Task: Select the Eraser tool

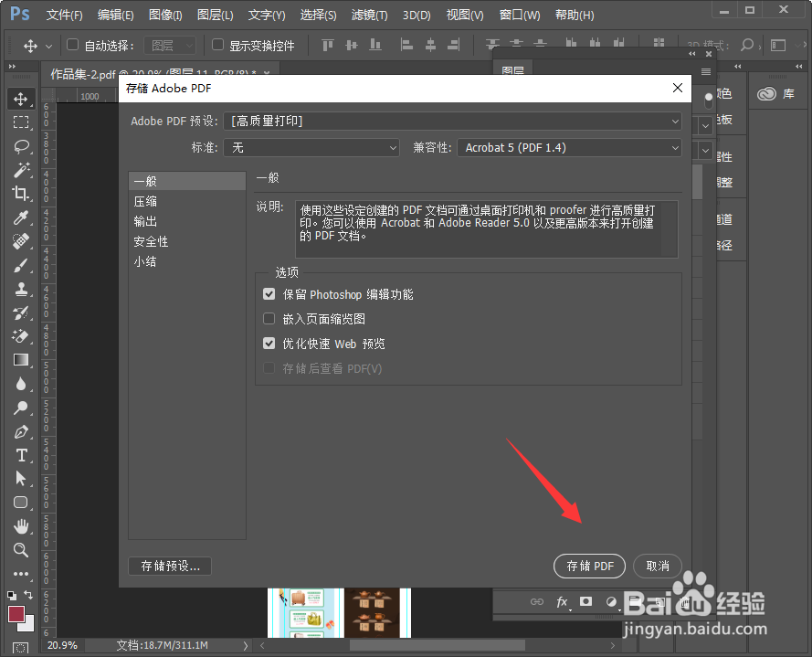Action: pos(21,336)
